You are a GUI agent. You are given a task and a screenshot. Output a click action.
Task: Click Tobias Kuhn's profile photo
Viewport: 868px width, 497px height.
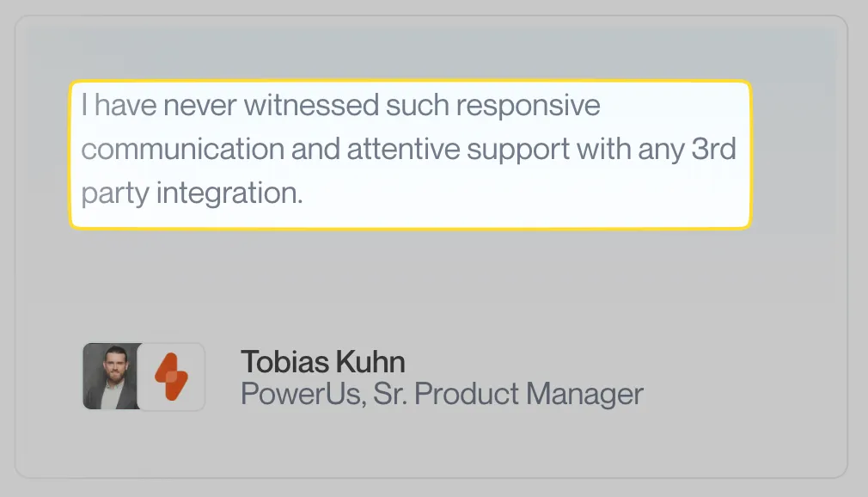point(110,377)
